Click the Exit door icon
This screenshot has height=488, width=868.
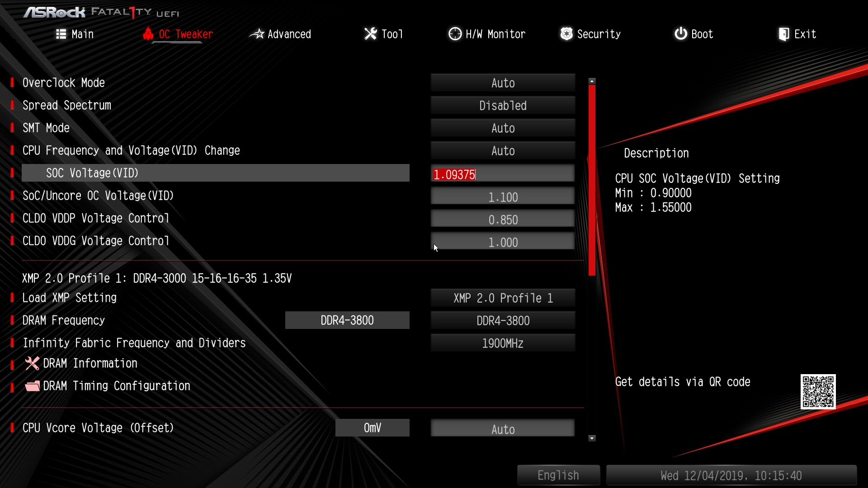click(x=783, y=34)
